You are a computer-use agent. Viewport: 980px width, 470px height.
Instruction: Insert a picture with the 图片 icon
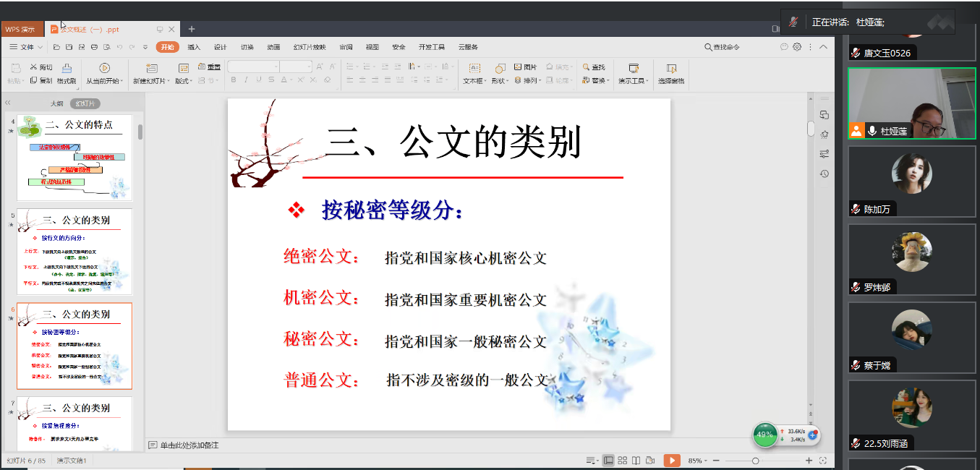525,67
